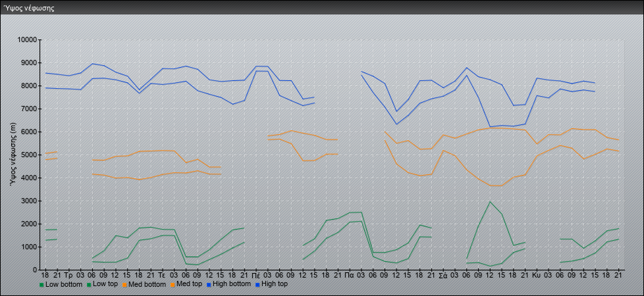Screen dimensions: 644x296
Task: Click the blue swatch beside High top
Action: pyautogui.click(x=257, y=284)
